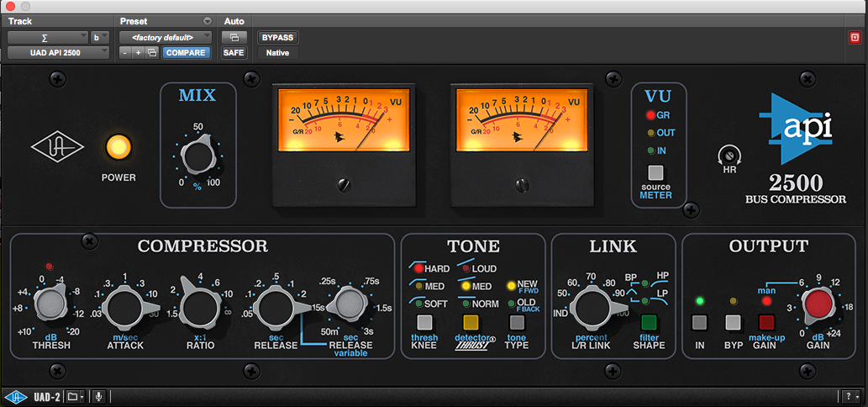Click the HARD knee LED
Image resolution: width=868 pixels, height=407 pixels.
coord(419,268)
